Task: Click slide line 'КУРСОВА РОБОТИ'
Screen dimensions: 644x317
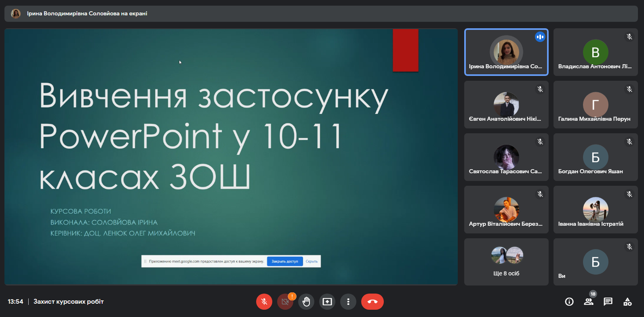Action: coord(81,211)
